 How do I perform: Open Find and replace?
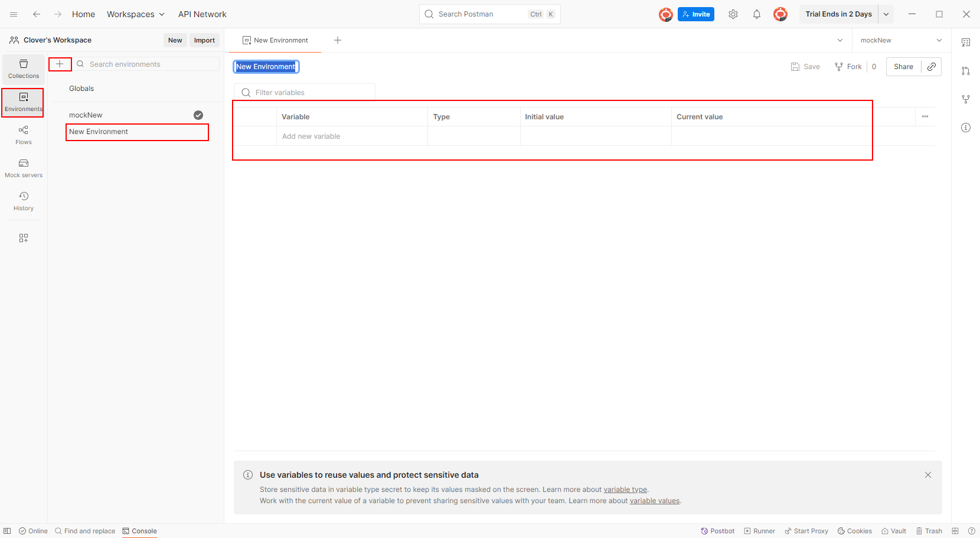pyautogui.click(x=85, y=531)
